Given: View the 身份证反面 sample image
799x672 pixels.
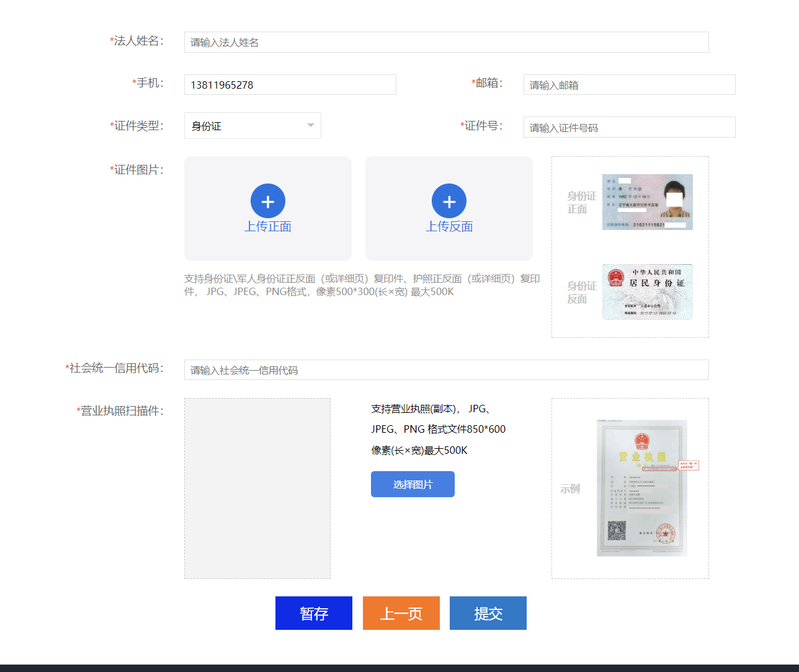Looking at the screenshot, I should [648, 292].
